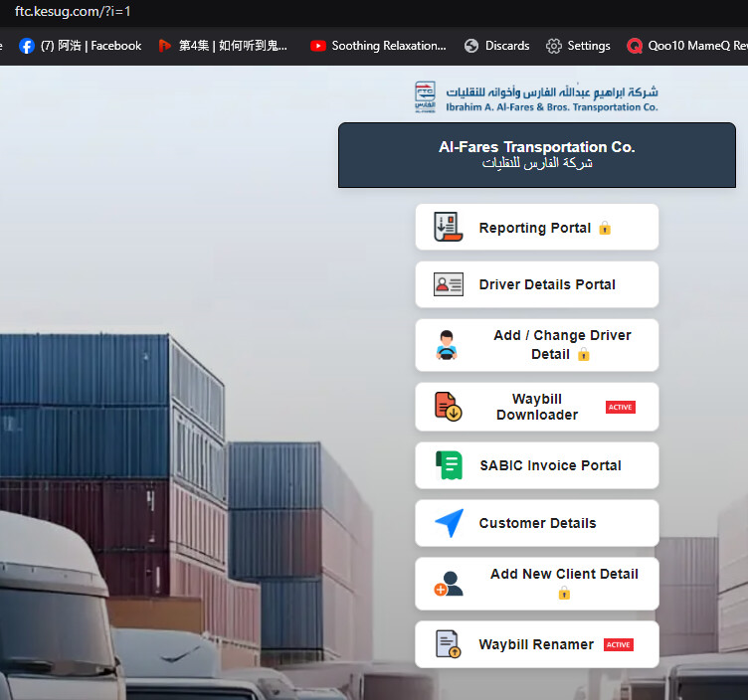
Task: Open the Facebook bookmark
Action: [x=81, y=46]
